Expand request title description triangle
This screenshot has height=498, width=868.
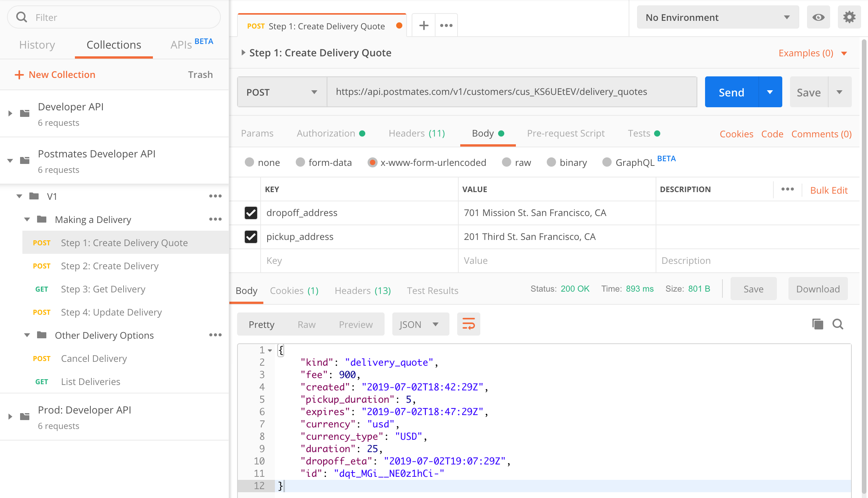click(x=243, y=52)
